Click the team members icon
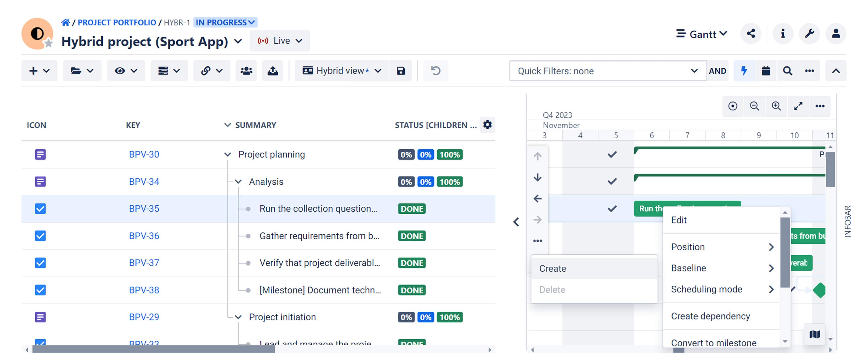868x364 pixels. point(246,71)
